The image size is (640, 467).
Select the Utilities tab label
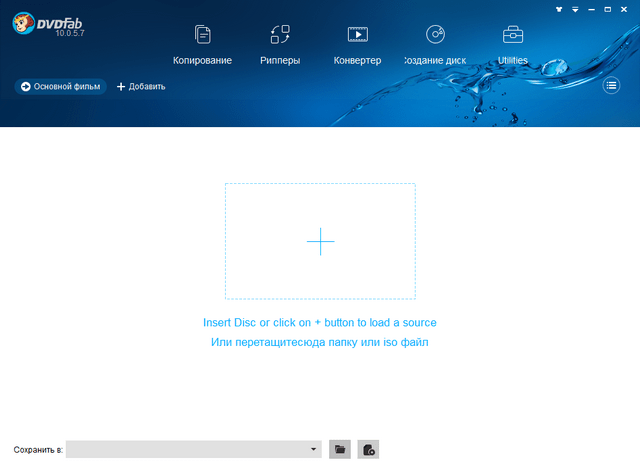pyautogui.click(x=513, y=60)
